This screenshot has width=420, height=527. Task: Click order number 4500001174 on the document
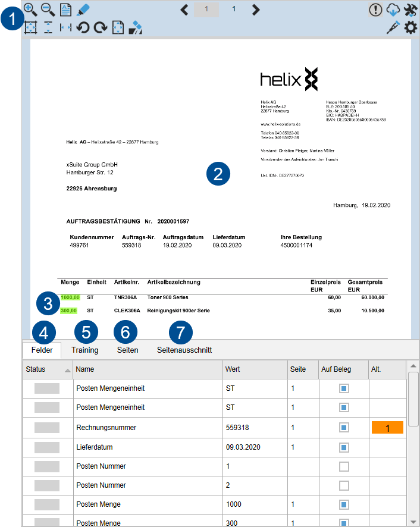(296, 245)
